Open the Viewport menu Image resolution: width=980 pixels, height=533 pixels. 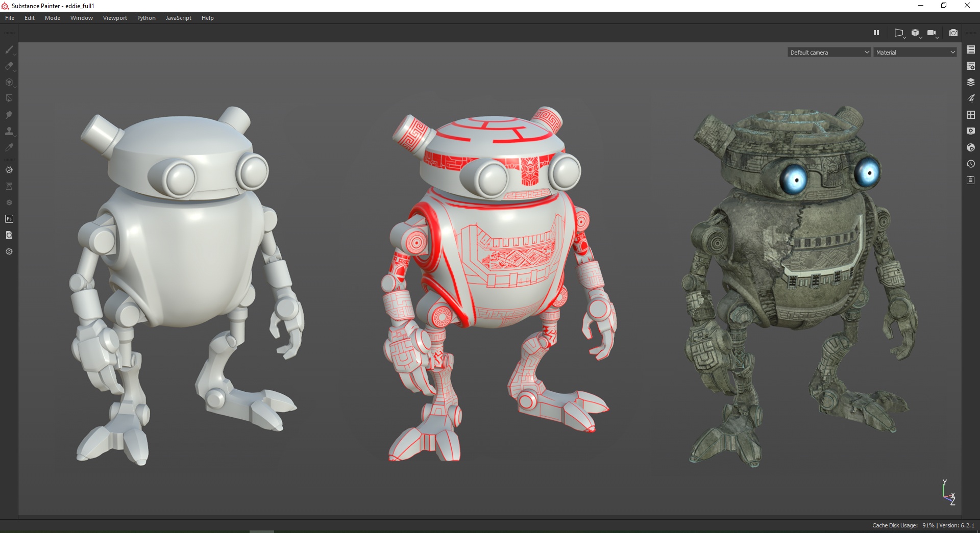coord(115,18)
